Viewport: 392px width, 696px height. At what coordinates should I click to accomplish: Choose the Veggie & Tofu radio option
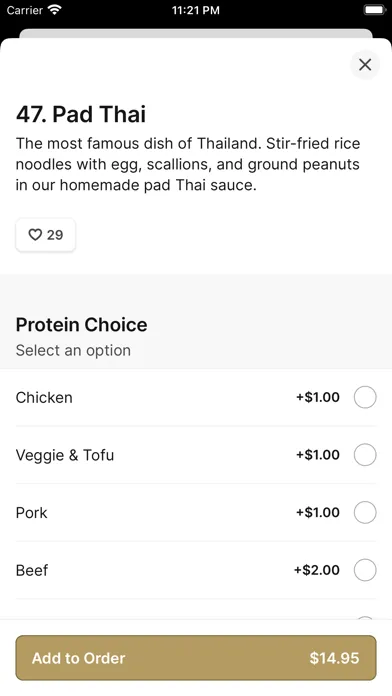pos(365,455)
